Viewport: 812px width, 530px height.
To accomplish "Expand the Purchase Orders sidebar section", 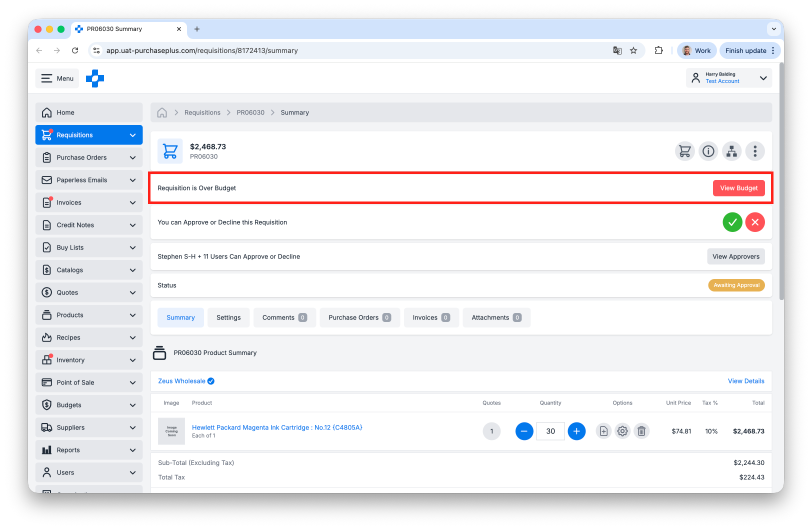I will coord(89,157).
